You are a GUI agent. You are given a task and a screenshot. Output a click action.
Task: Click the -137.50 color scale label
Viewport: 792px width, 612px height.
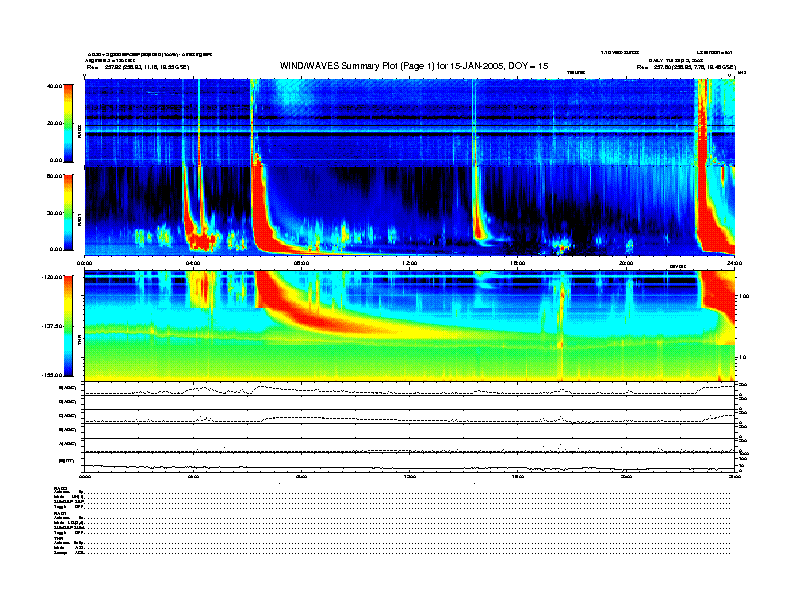pyautogui.click(x=52, y=326)
